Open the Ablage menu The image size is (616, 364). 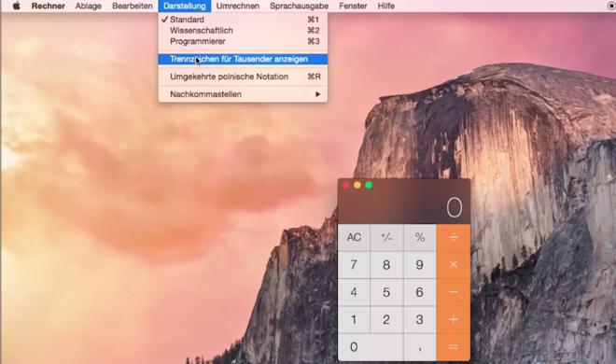(x=89, y=6)
